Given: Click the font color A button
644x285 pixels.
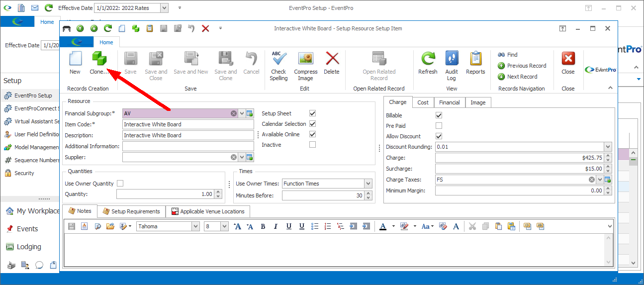Looking at the screenshot, I should 382,226.
